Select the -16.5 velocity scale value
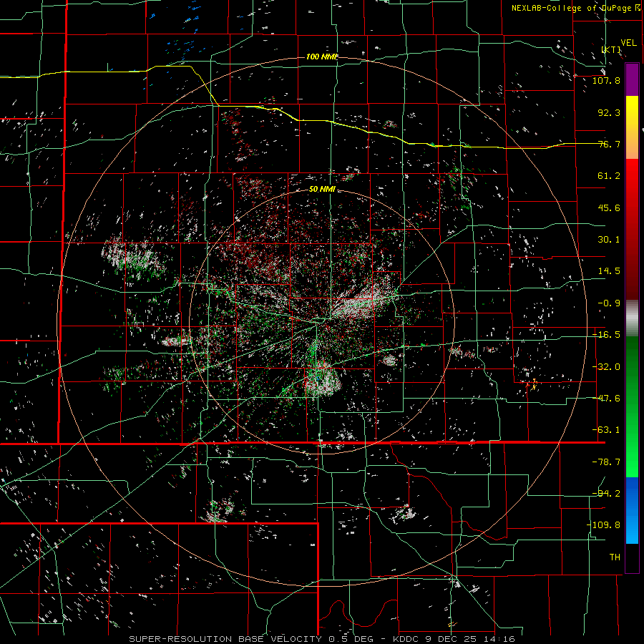644x644 pixels. [x=606, y=335]
